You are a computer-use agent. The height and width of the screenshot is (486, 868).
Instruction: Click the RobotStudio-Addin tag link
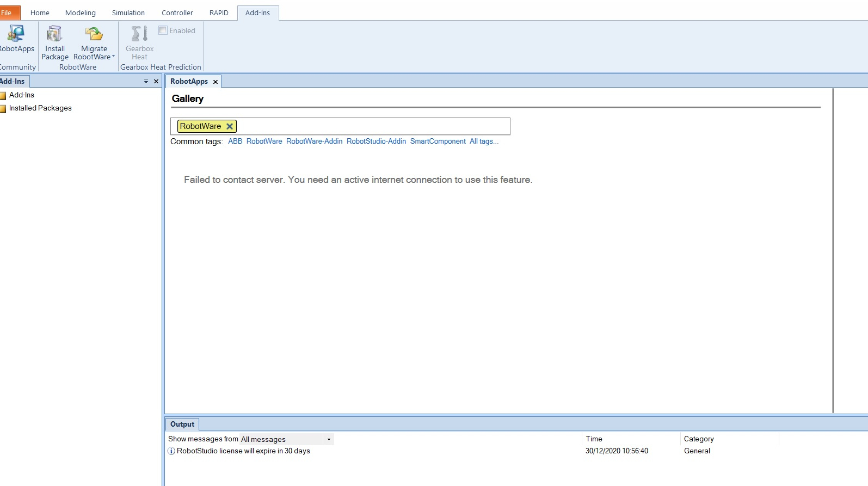(376, 142)
